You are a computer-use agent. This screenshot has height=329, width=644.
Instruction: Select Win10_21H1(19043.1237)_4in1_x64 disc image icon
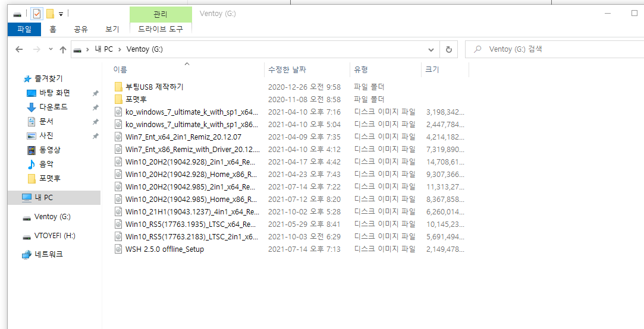118,211
